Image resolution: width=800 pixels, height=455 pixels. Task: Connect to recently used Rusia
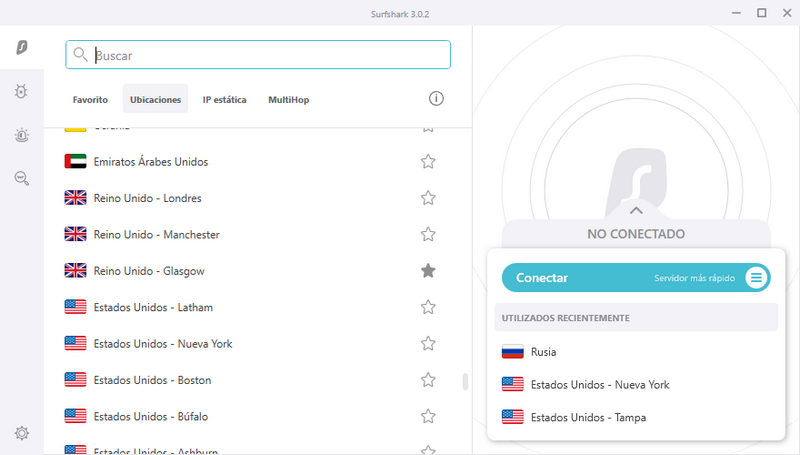coord(636,352)
